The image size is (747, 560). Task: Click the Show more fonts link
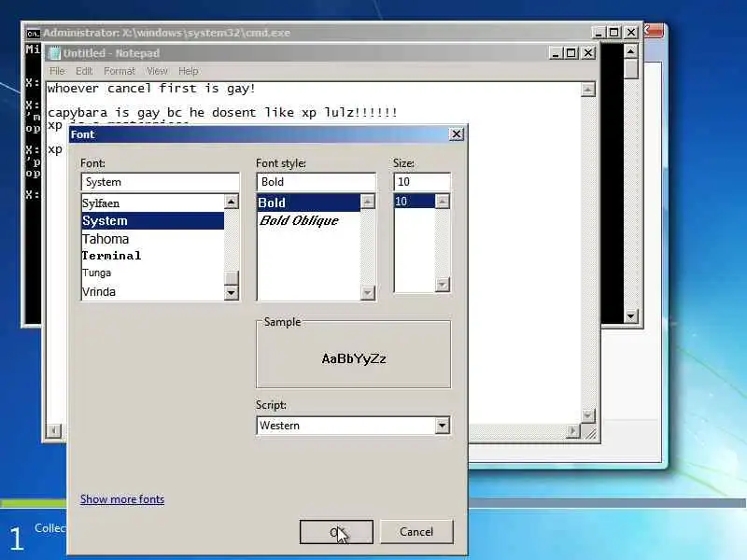tap(122, 499)
